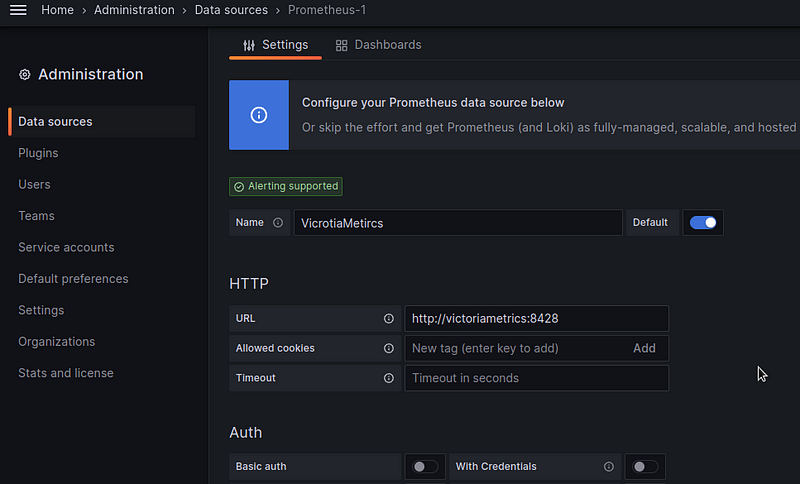The image size is (800, 484).
Task: Click the blue info banner icon
Action: coord(259,115)
